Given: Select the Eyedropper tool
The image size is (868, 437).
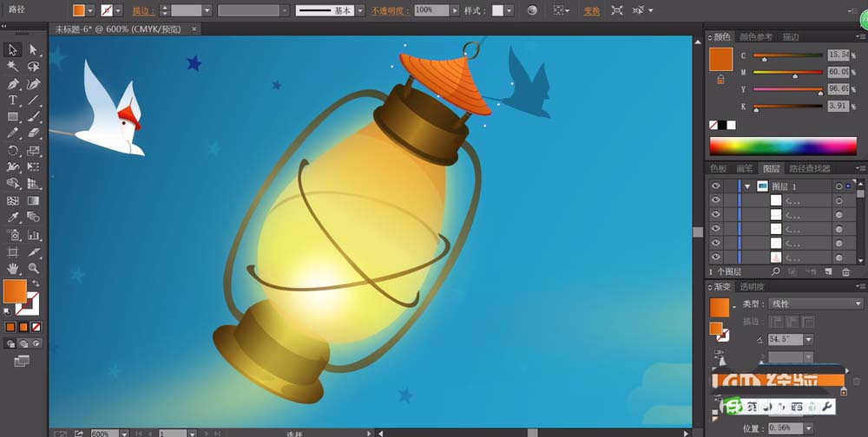Looking at the screenshot, I should (13, 218).
